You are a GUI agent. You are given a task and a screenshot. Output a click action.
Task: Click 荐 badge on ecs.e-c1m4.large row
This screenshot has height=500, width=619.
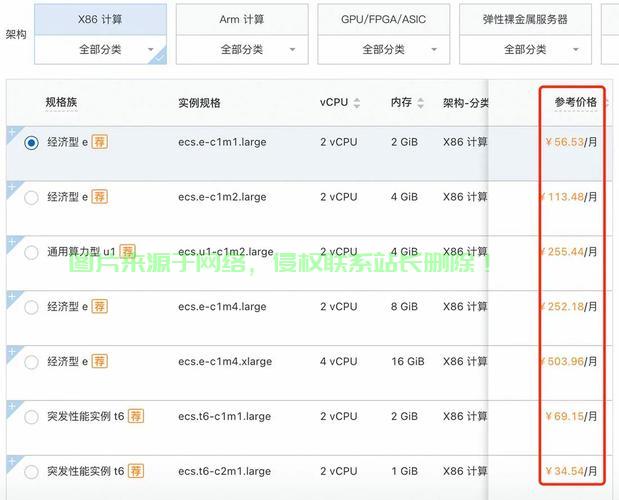(x=99, y=306)
